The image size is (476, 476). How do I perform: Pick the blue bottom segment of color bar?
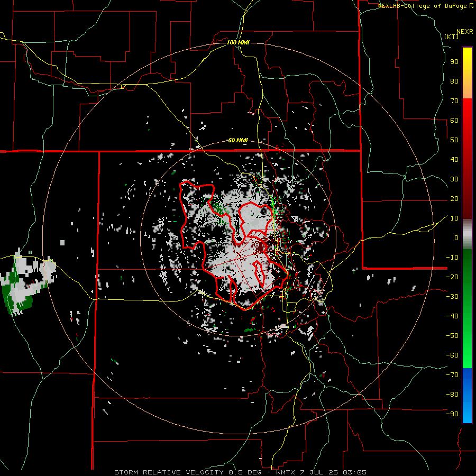(467, 396)
